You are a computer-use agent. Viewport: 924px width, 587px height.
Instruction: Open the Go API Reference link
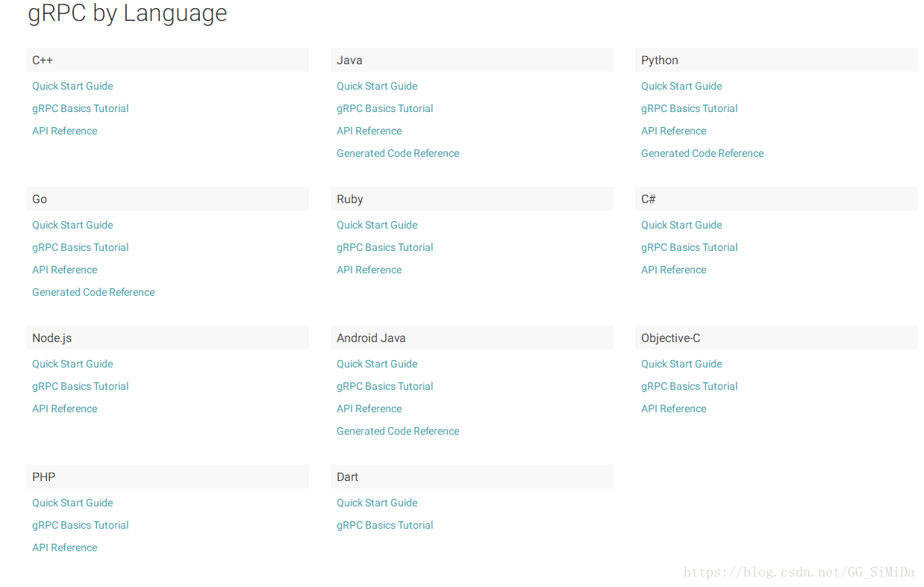tap(65, 270)
